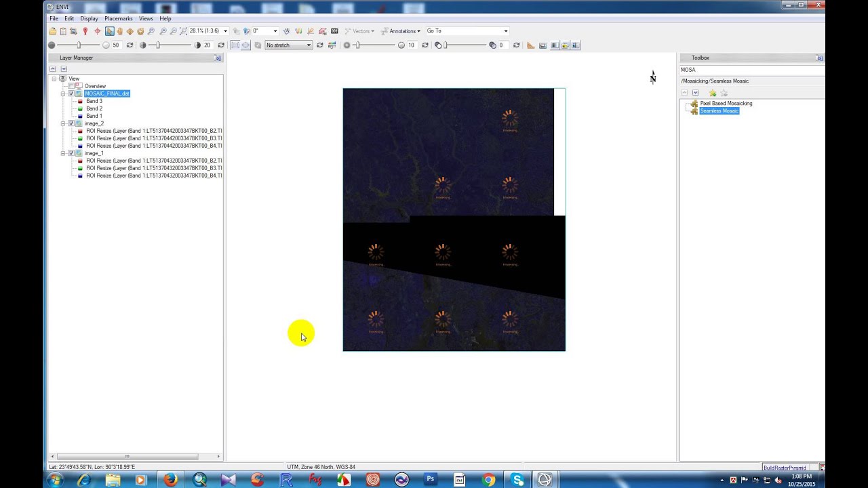The height and width of the screenshot is (488, 868).
Task: Toggle image_2 layer visibility checkbox
Action: (x=71, y=123)
